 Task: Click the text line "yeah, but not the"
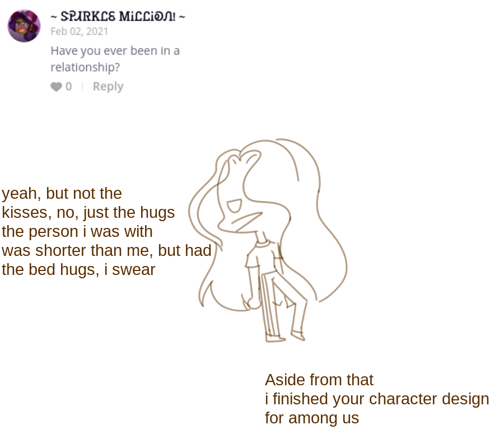tap(62, 194)
